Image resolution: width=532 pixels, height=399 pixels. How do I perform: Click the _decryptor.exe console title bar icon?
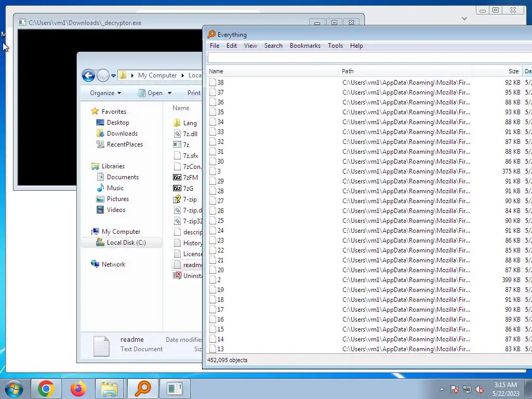(22, 22)
